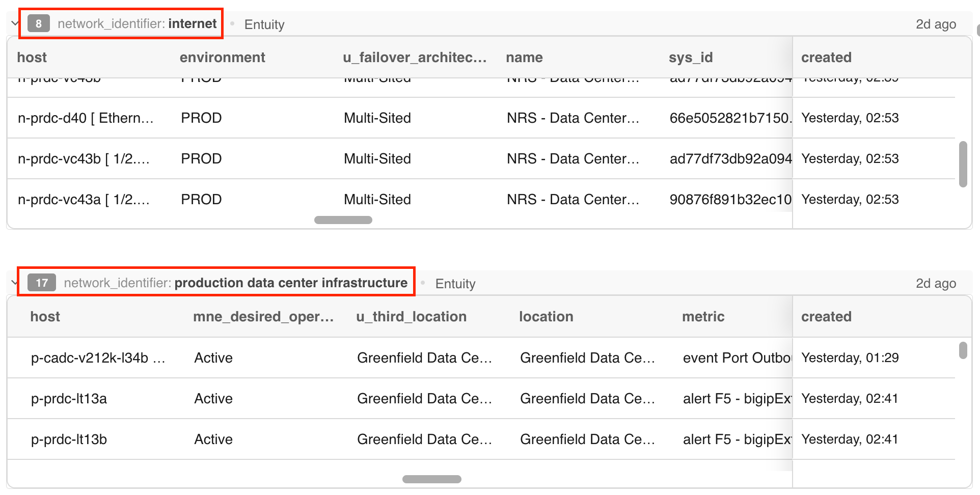Select sys_id 90876f891b32ec10 cell
The image size is (980, 495).
(x=730, y=200)
